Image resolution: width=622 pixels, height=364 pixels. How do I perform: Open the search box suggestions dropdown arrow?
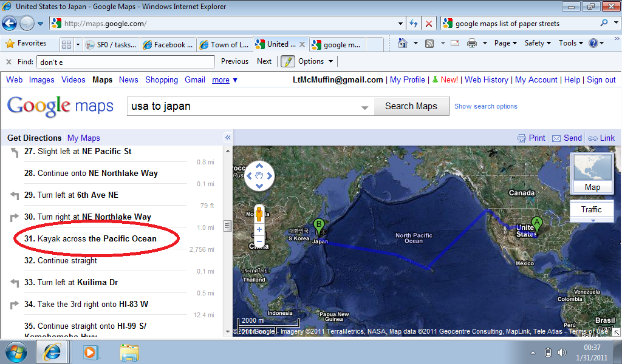tap(364, 107)
